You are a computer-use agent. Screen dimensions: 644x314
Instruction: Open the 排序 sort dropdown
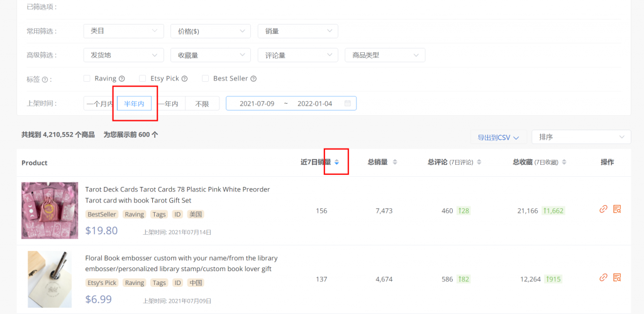click(x=580, y=137)
